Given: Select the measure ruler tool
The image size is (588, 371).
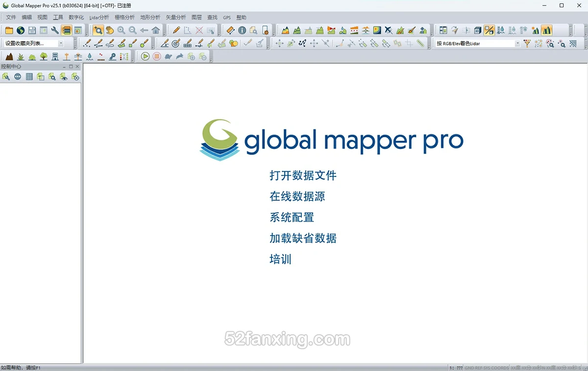Looking at the screenshot, I should click(x=231, y=30).
